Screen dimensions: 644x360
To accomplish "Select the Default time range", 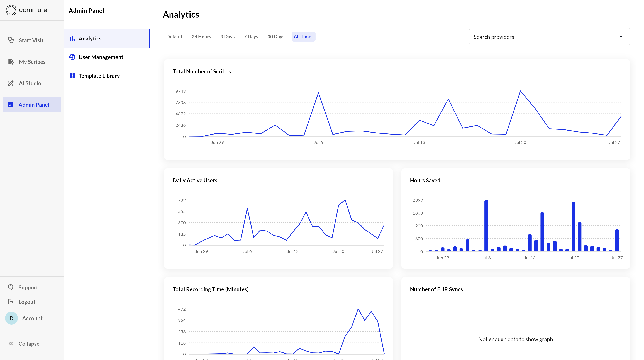I will 174,37.
